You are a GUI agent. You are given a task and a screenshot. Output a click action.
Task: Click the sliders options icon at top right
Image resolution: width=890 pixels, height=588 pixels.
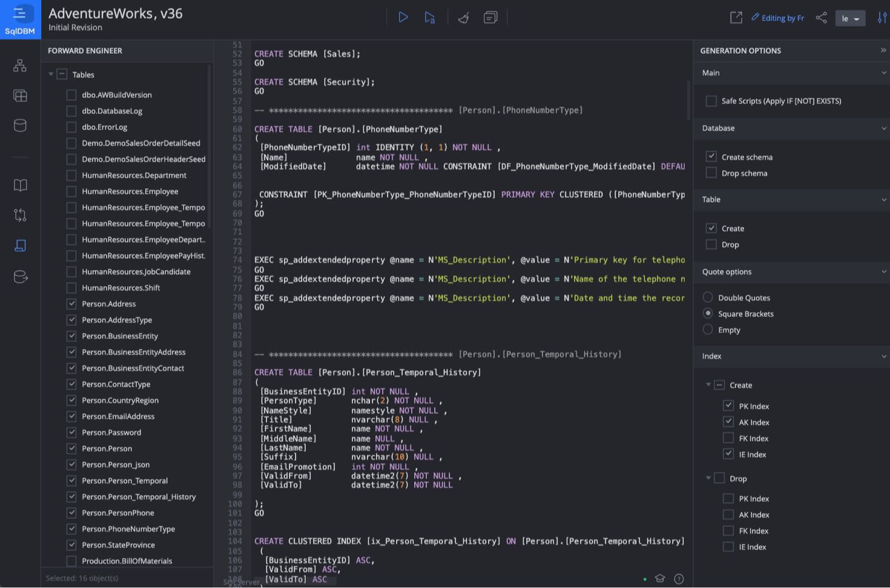[882, 18]
